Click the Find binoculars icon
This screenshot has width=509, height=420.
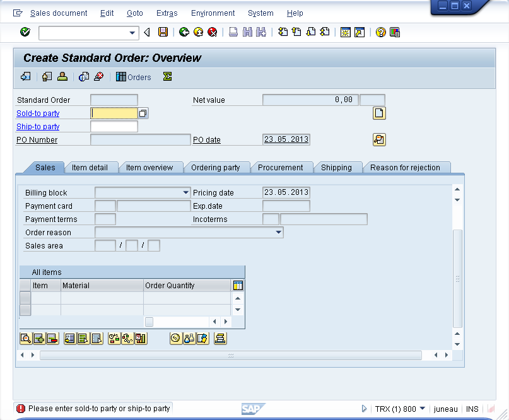point(247,32)
